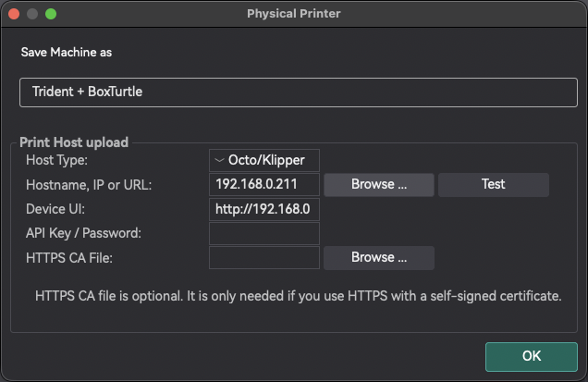Test the print host connection
This screenshot has height=382, width=588.
[493, 184]
